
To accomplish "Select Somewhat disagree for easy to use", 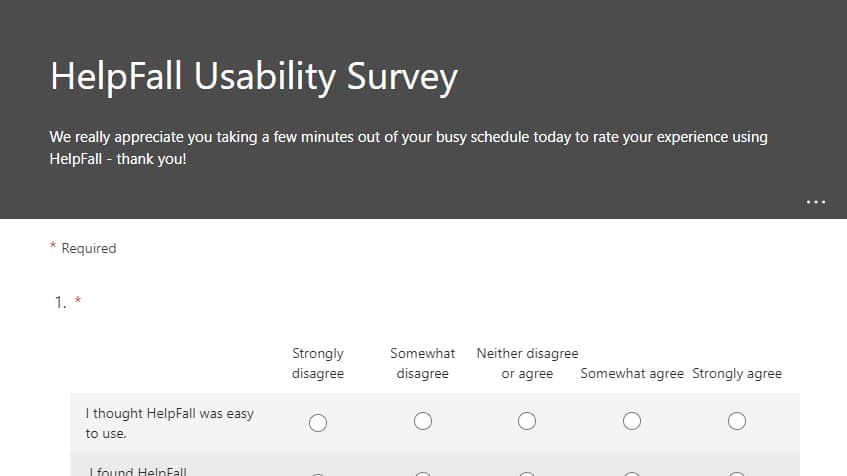I will coord(422,421).
